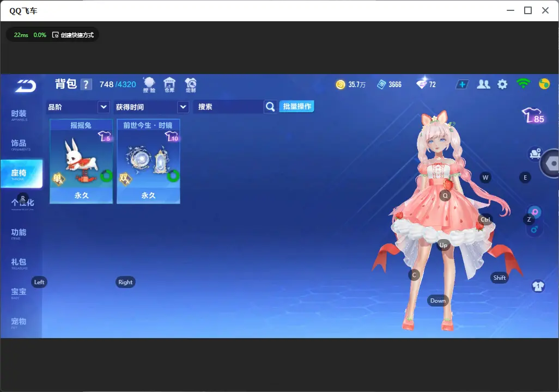Expand the 品阶 dropdown arrow

click(104, 107)
